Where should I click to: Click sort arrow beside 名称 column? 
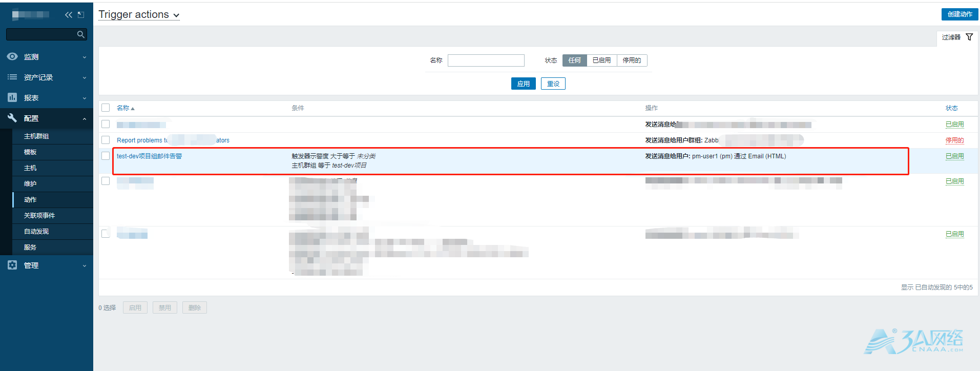[133, 109]
